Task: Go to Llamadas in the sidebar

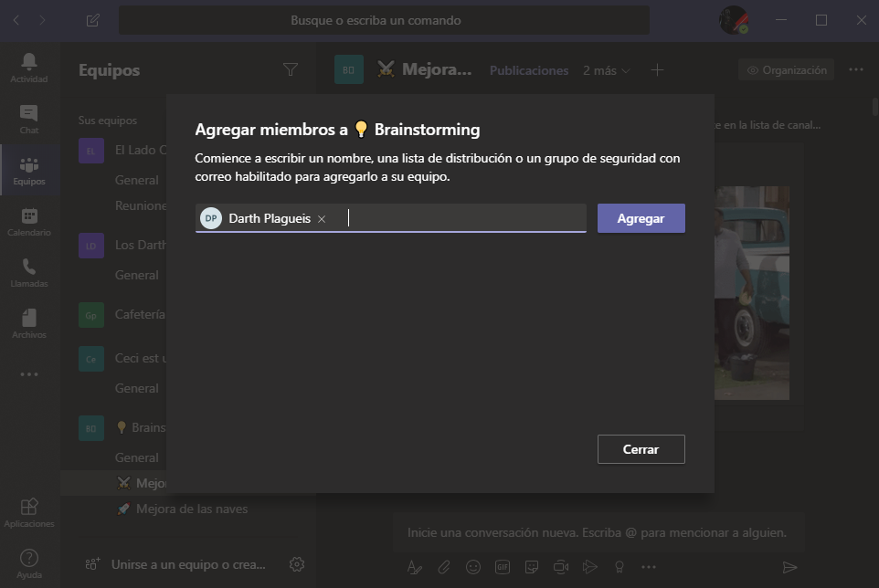Action: [29, 273]
